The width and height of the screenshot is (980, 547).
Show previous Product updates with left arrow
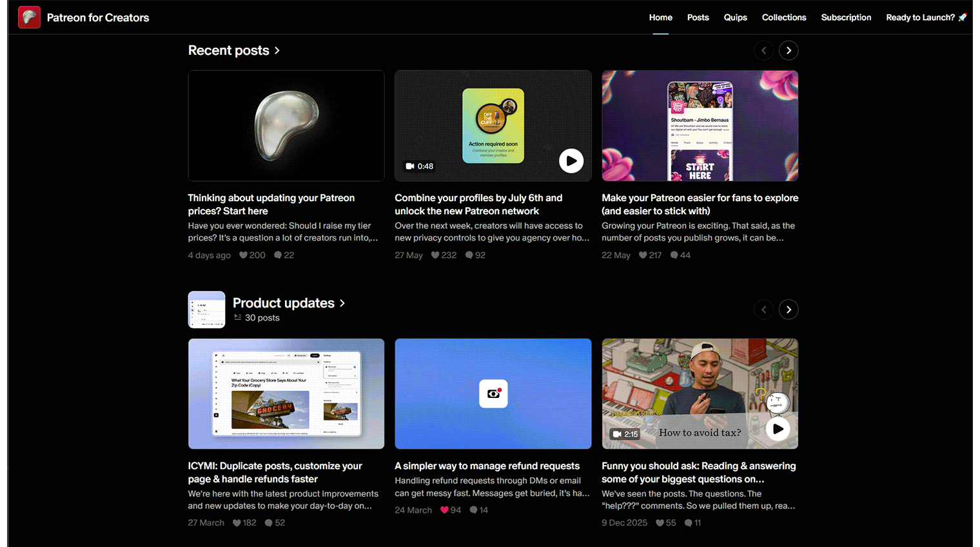(764, 310)
